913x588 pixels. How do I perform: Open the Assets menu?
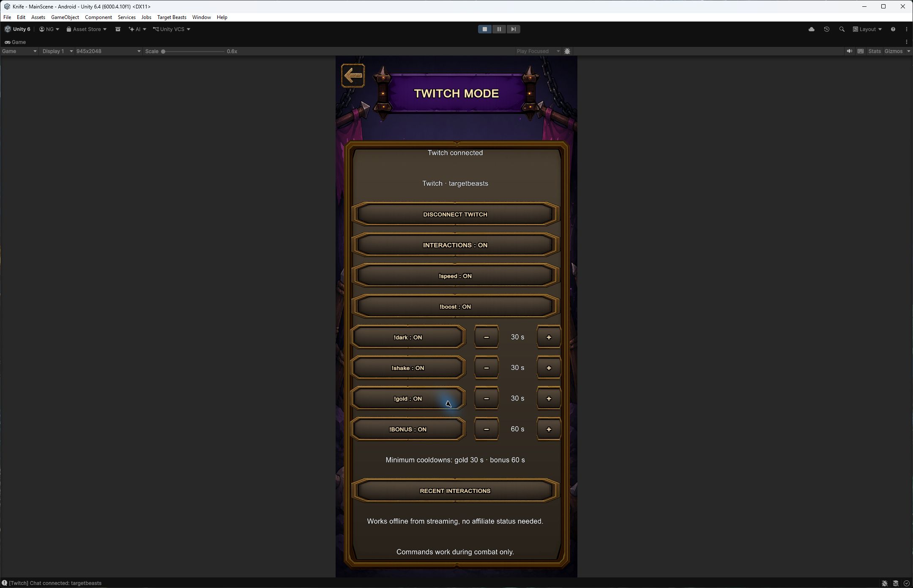tap(38, 17)
